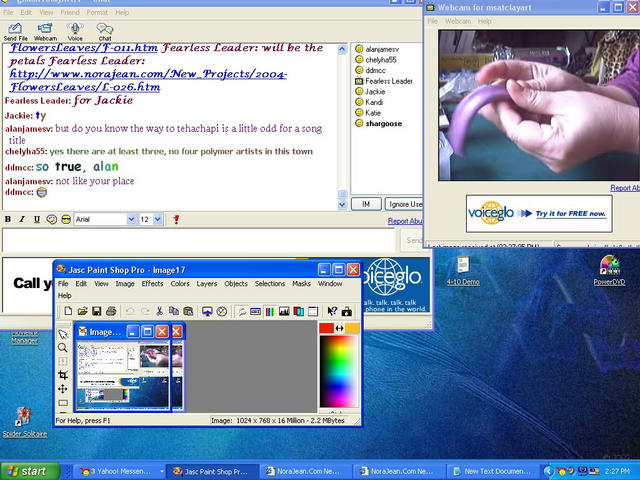Open the L-026.htm link in chat

point(148,80)
